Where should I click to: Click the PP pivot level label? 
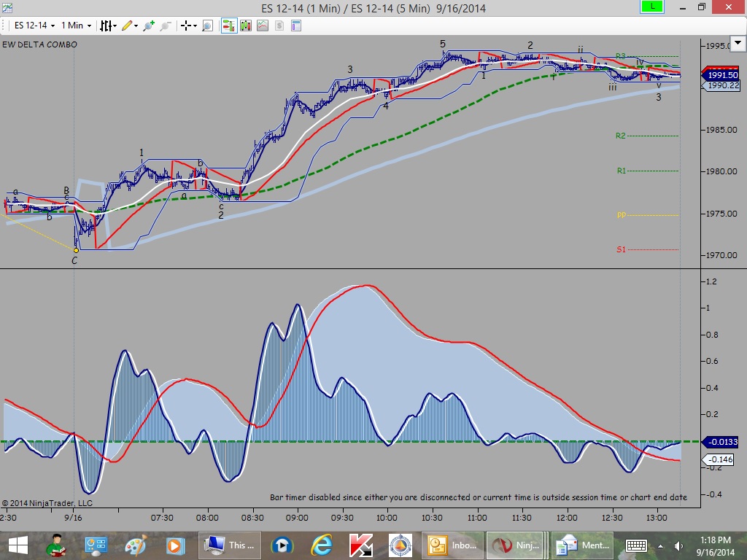click(x=622, y=214)
